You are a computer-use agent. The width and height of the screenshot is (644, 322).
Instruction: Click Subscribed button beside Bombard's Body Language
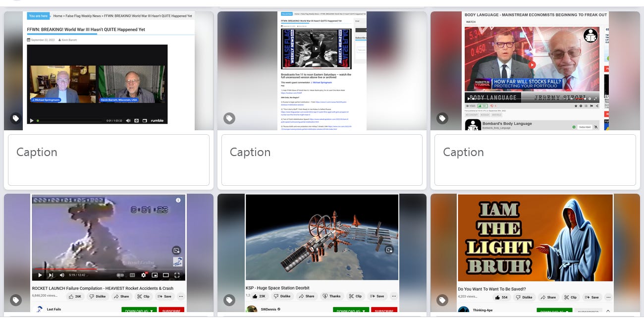click(585, 127)
